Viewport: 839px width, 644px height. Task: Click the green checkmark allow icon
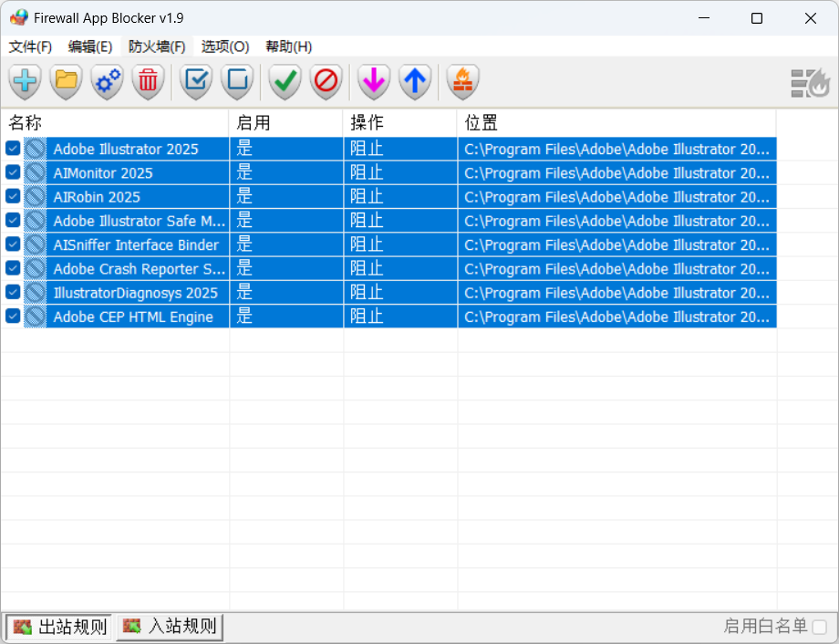pos(285,82)
